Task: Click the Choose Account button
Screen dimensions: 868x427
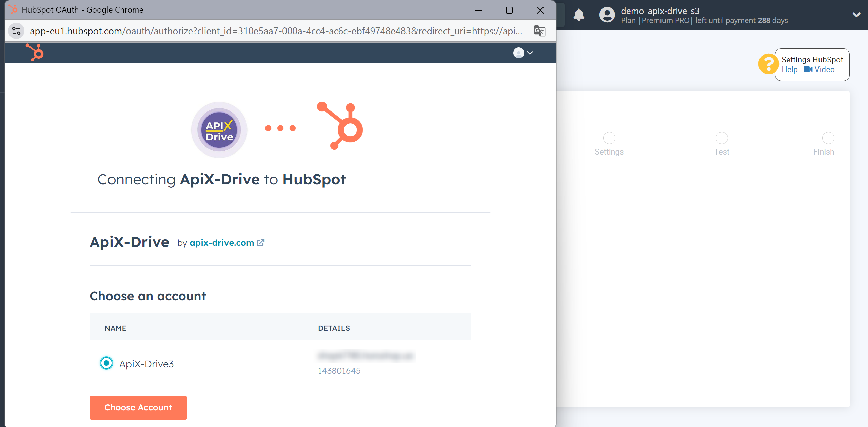Action: coord(138,408)
